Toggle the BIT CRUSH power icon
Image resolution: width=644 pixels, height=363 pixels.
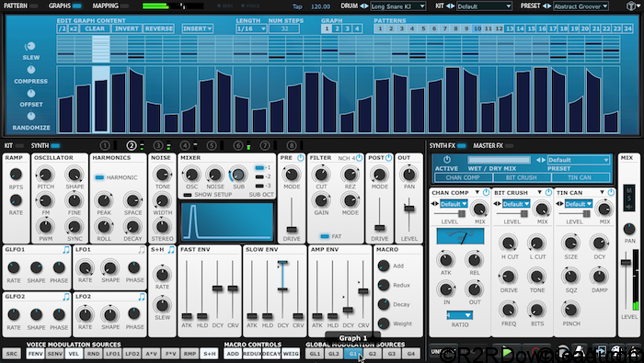(548, 192)
